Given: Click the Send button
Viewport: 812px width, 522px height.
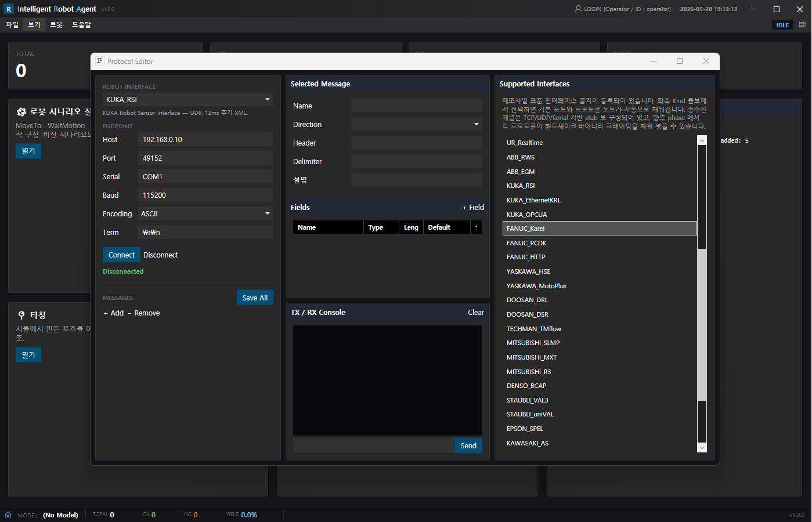Looking at the screenshot, I should point(468,445).
